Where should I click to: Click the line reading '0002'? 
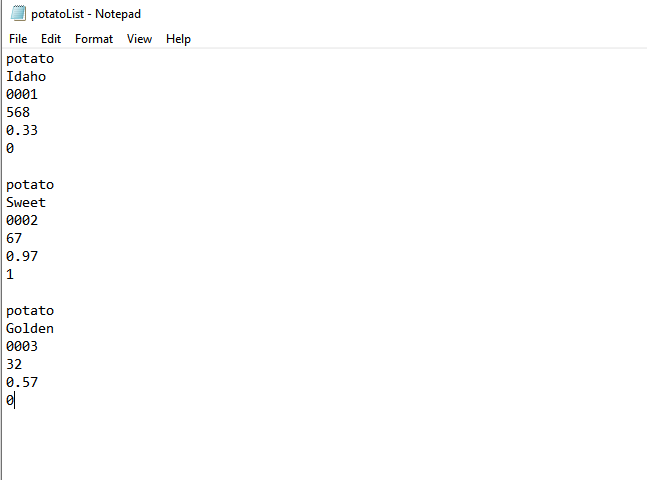22,220
